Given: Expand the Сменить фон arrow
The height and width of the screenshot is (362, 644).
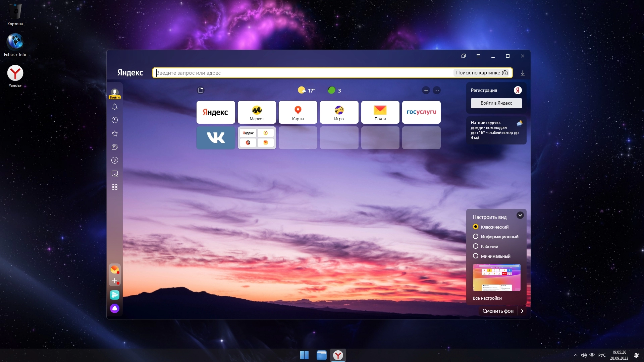Looking at the screenshot, I should (x=522, y=311).
